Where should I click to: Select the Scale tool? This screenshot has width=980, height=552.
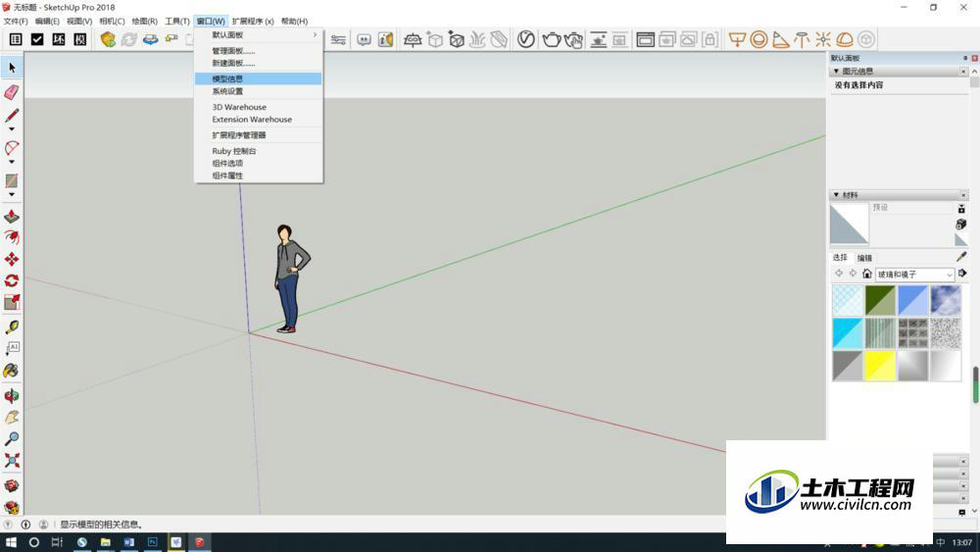tap(12, 303)
